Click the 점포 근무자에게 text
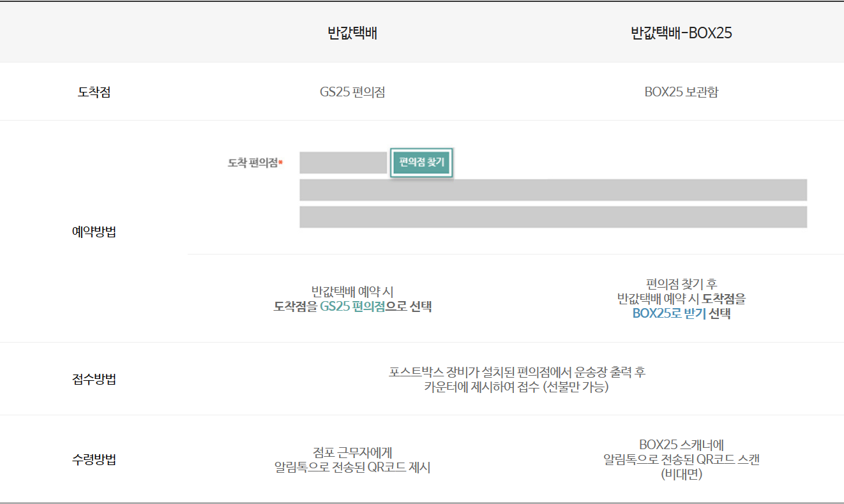 click(x=352, y=452)
